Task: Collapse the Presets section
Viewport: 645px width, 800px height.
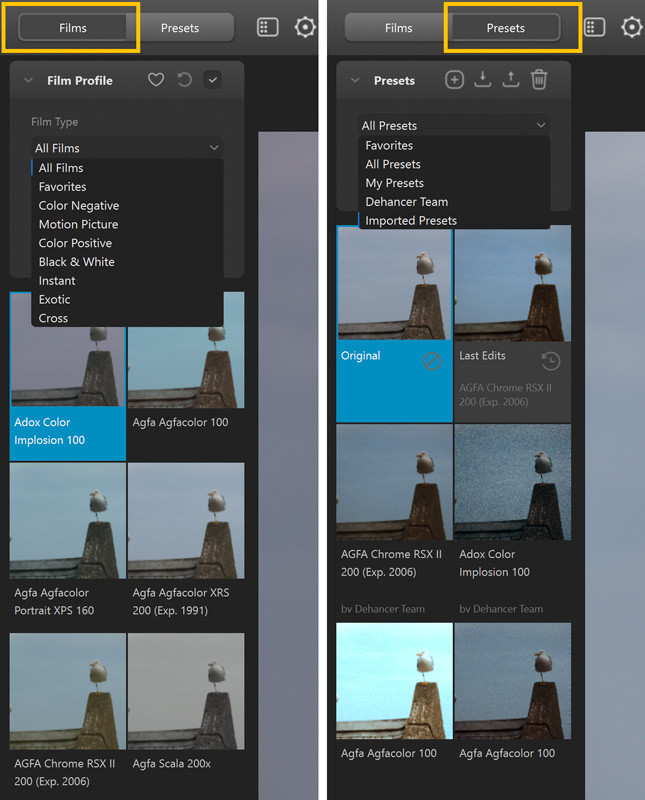Action: point(355,80)
